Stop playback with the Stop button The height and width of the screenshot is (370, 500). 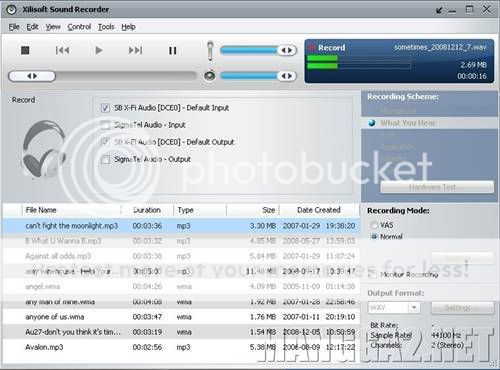tap(25, 50)
